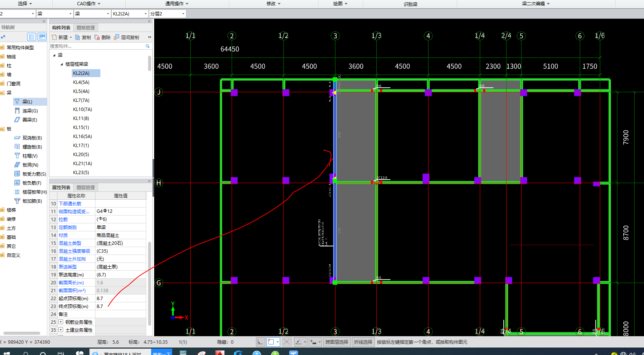Image resolution: width=644 pixels, height=355 pixels.
Task: Click the 复制 copy component icon
Action: coord(78,37)
